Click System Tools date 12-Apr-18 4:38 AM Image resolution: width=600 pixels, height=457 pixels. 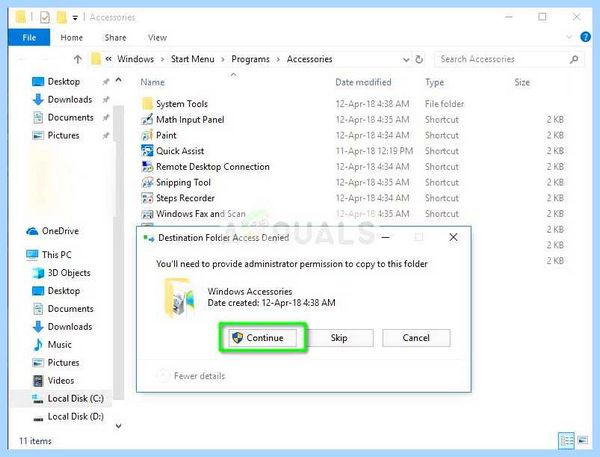click(372, 104)
